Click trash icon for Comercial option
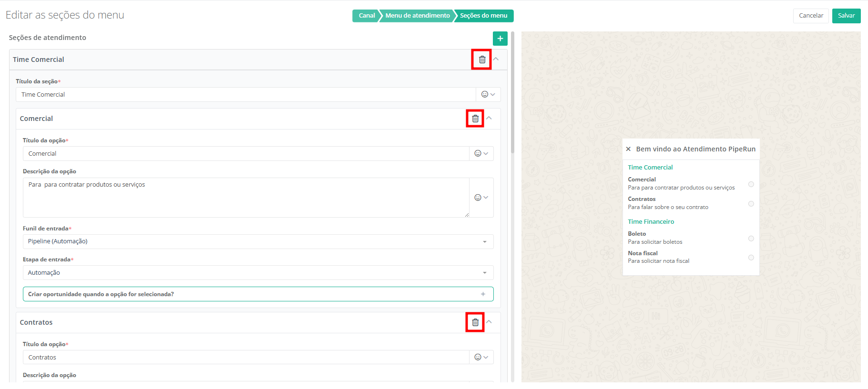The image size is (868, 389). (x=475, y=119)
